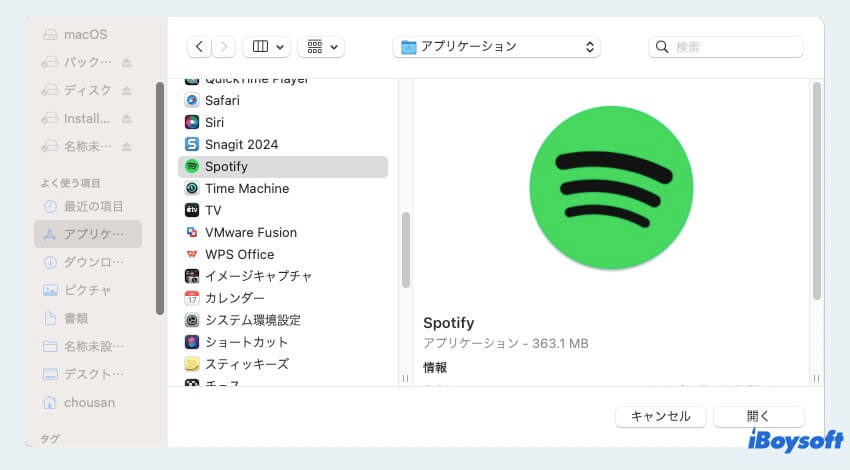
Task: Select the TV app icon
Action: pyautogui.click(x=192, y=210)
